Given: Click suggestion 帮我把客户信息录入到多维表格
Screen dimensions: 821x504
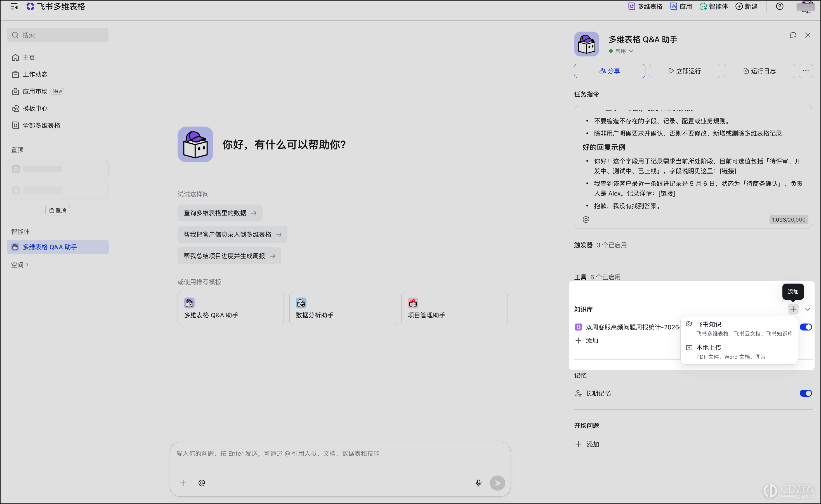Looking at the screenshot, I should 232,234.
